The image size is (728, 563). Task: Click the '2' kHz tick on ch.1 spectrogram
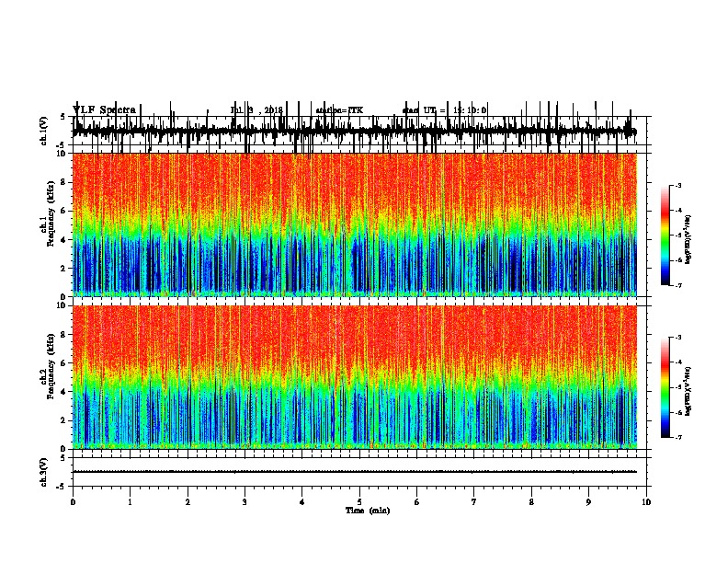pyautogui.click(x=63, y=268)
